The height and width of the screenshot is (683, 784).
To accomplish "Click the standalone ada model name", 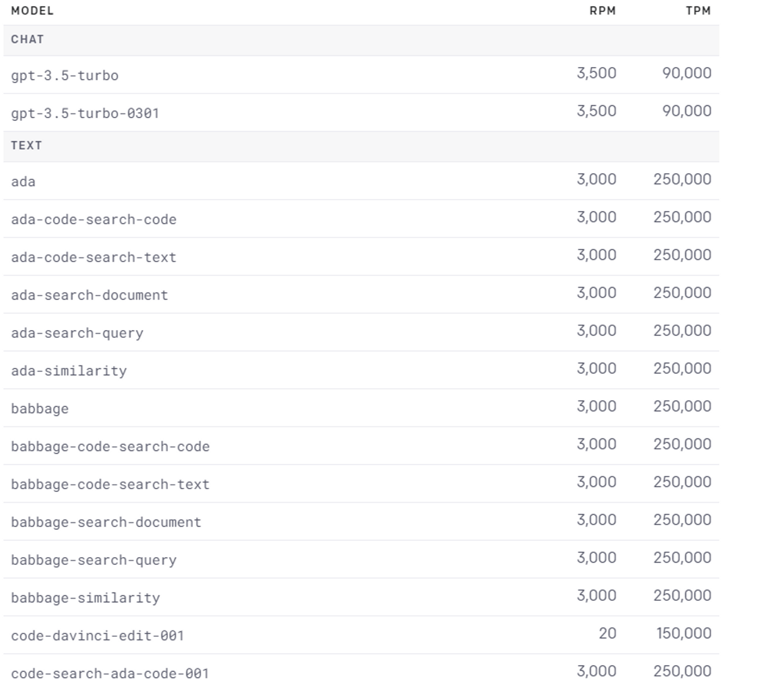I will [23, 181].
